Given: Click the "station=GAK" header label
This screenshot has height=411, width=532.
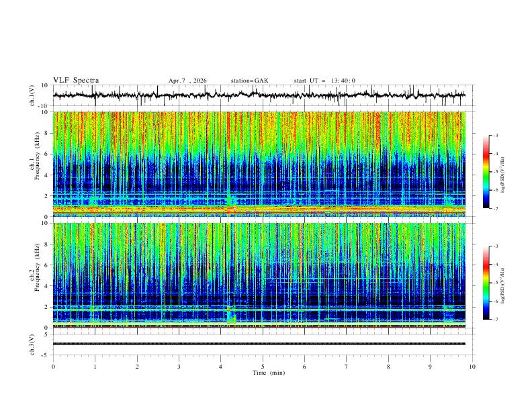Looking at the screenshot, I should 249,81.
